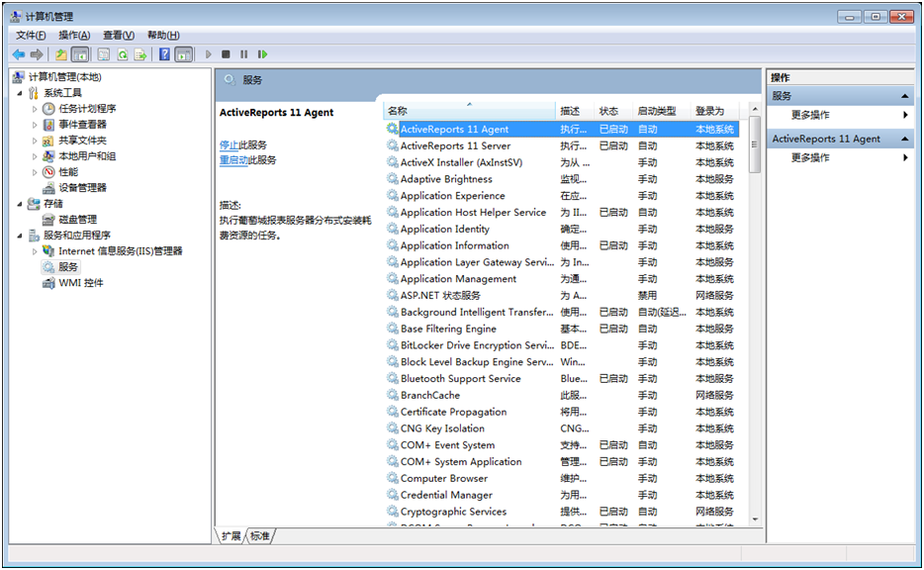The image size is (924, 570).
Task: Open the 操作(A) menu
Action: click(74, 36)
